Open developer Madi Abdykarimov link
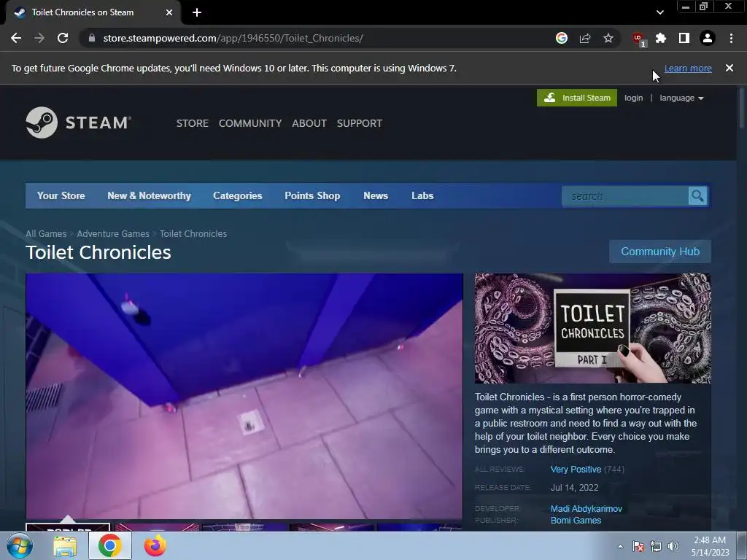Image resolution: width=747 pixels, height=560 pixels. coord(586,508)
